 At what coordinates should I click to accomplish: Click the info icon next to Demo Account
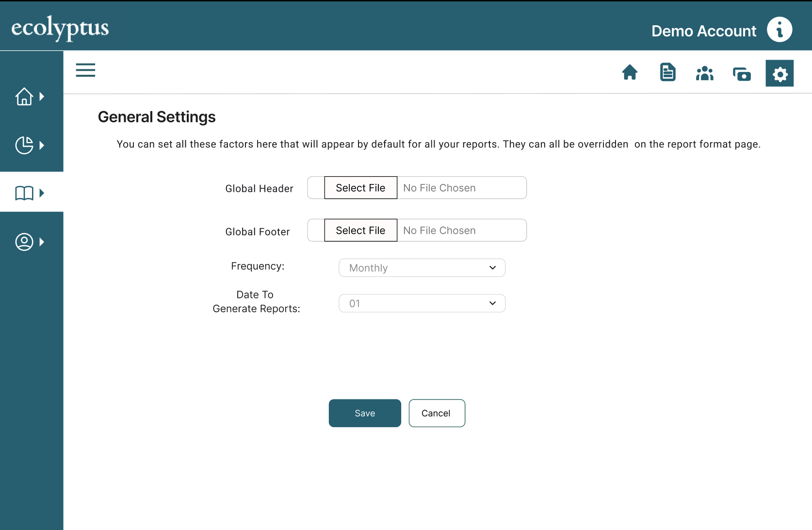tap(780, 30)
